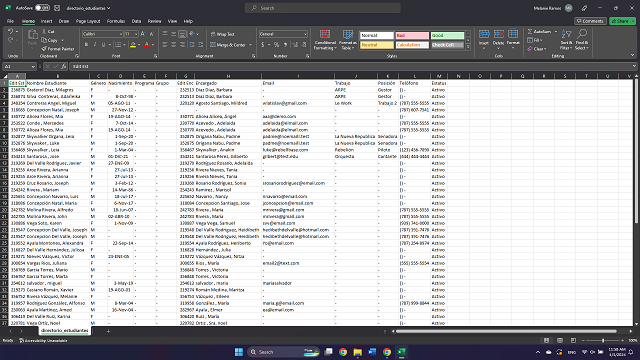Expand the cell styles gallery
The image size is (640, 360).
click(x=468, y=48)
